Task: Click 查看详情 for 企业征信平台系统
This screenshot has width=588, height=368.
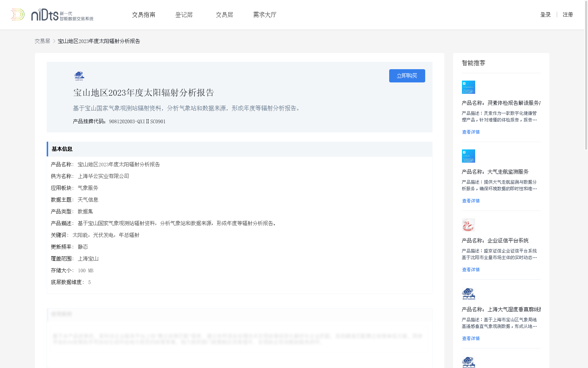Action: click(x=471, y=270)
